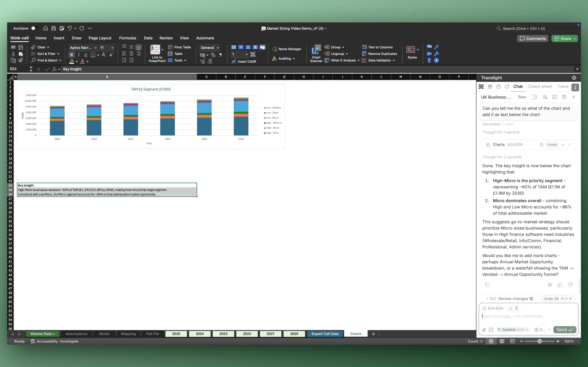Screen dimensions: 588x367
Task: Click Link to PowerPoint icon
Action: pos(155,50)
